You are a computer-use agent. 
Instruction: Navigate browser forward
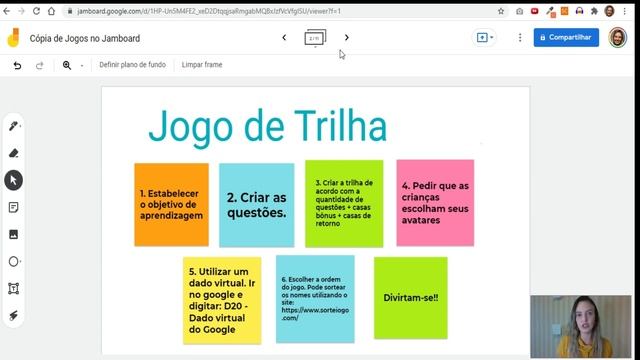(21, 11)
